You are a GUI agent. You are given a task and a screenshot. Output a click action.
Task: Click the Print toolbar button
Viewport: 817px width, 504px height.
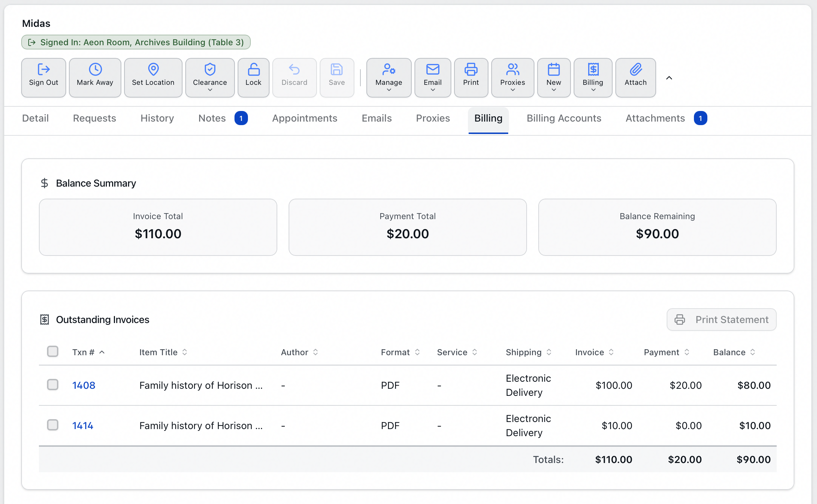(x=471, y=78)
